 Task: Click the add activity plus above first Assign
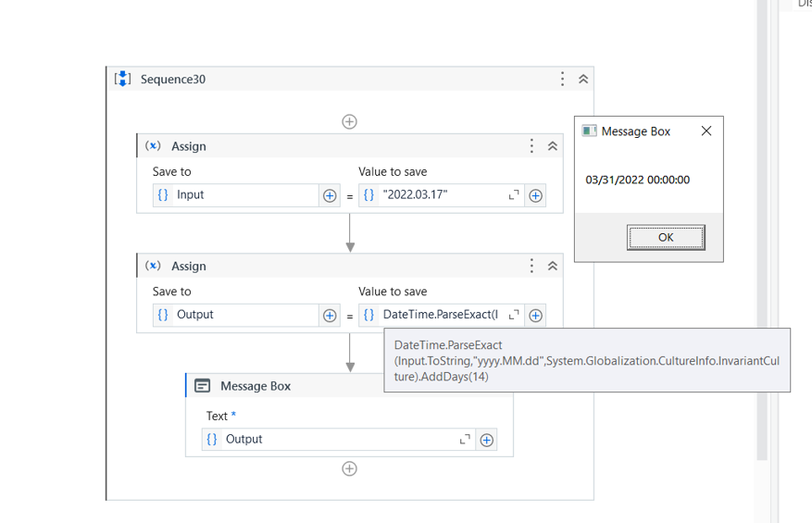tap(349, 121)
